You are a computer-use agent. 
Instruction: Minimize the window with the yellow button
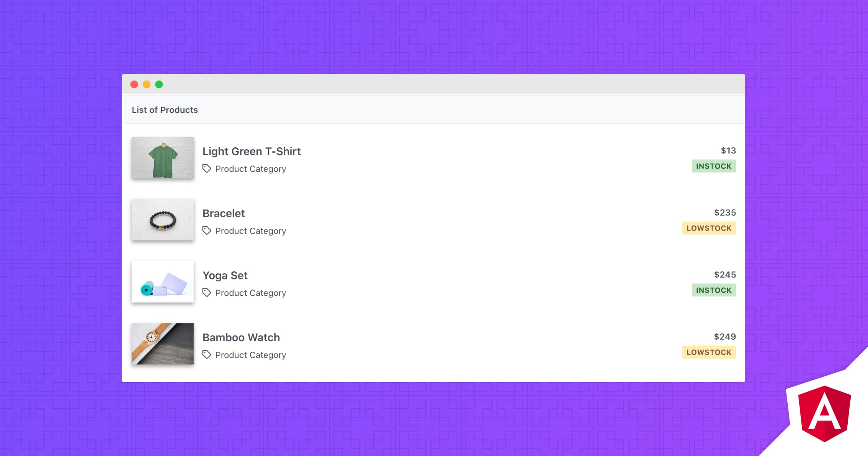coord(146,84)
